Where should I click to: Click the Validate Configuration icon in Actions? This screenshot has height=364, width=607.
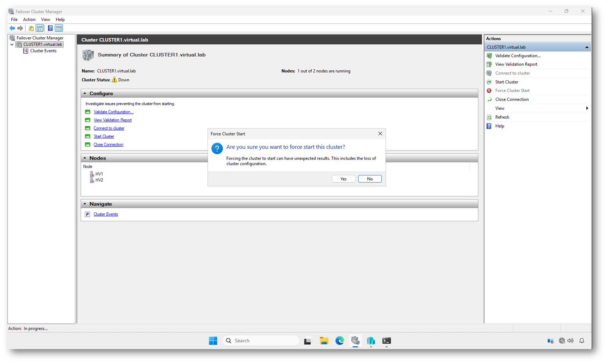click(x=489, y=56)
